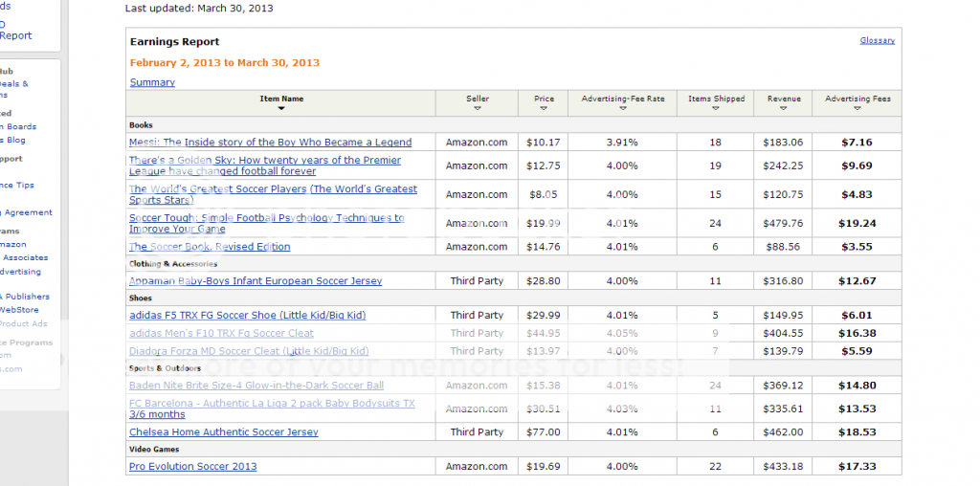
Task: Open the Glossary link
Action: pyautogui.click(x=877, y=40)
